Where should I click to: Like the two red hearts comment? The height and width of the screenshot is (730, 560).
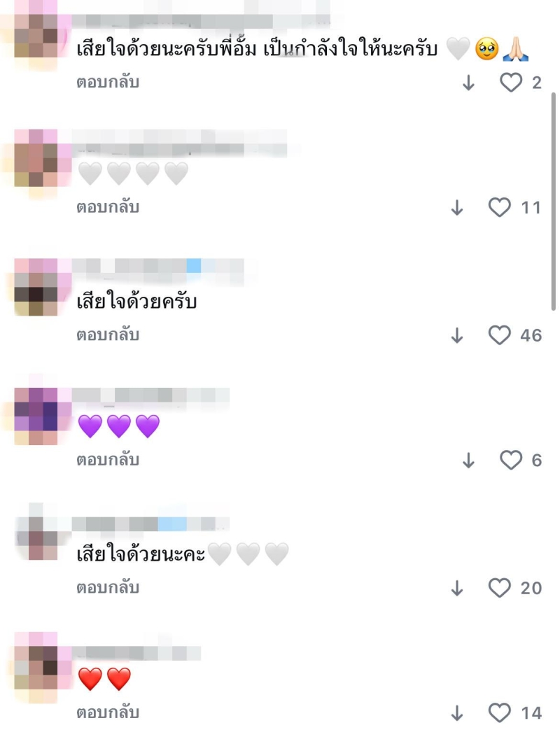click(500, 713)
